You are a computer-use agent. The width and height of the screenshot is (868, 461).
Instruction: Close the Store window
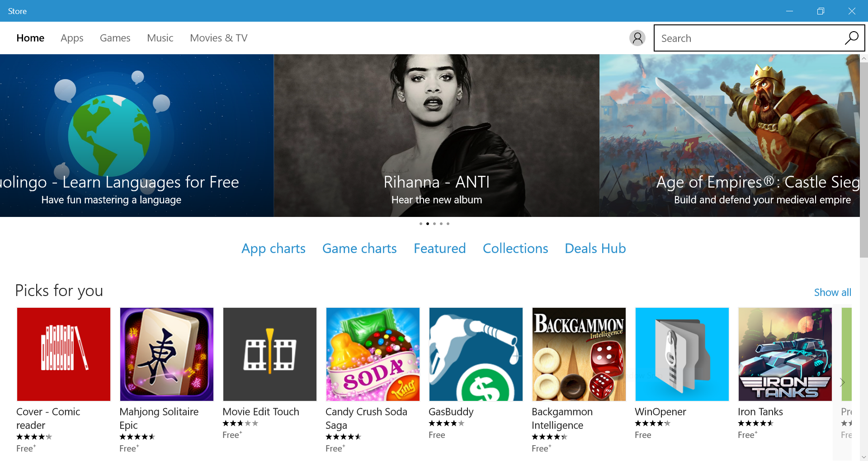click(x=852, y=11)
